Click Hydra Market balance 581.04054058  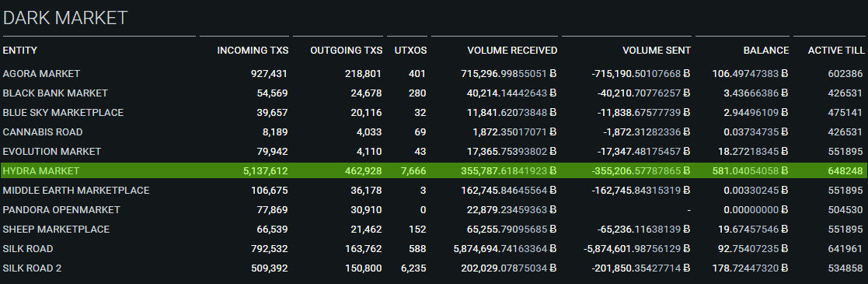750,171
